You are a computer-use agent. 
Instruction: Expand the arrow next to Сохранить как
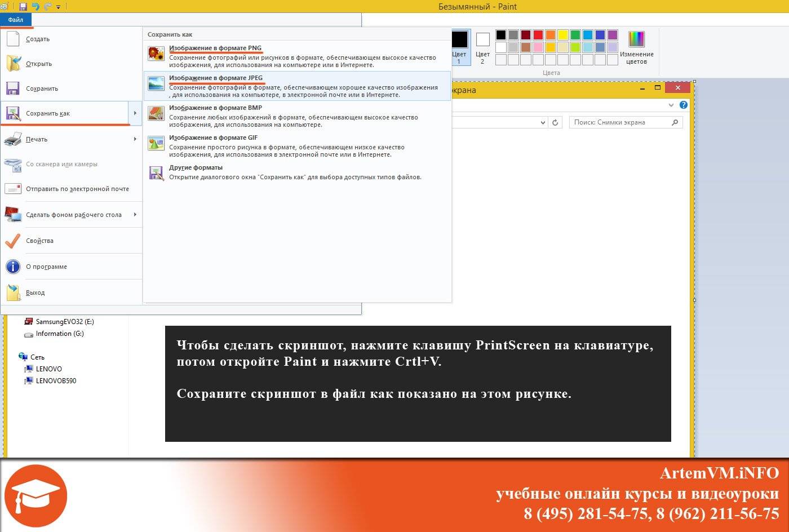[x=135, y=113]
